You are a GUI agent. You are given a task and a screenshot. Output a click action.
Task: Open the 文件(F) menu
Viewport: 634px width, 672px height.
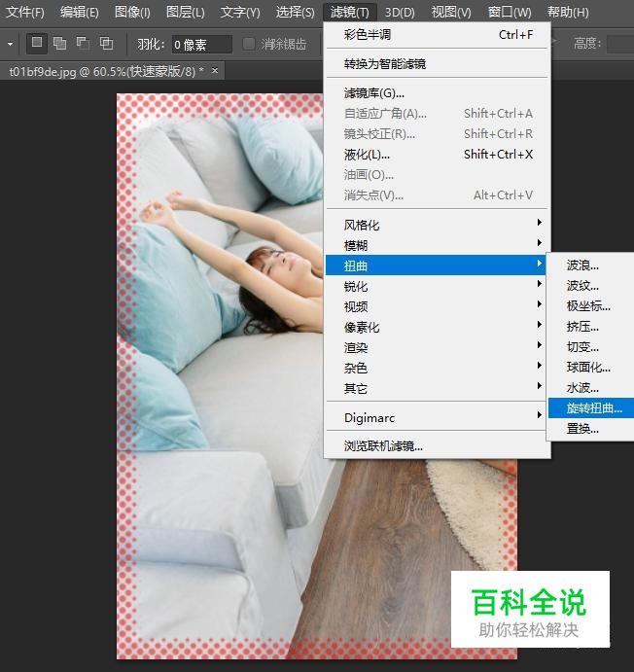pos(25,12)
